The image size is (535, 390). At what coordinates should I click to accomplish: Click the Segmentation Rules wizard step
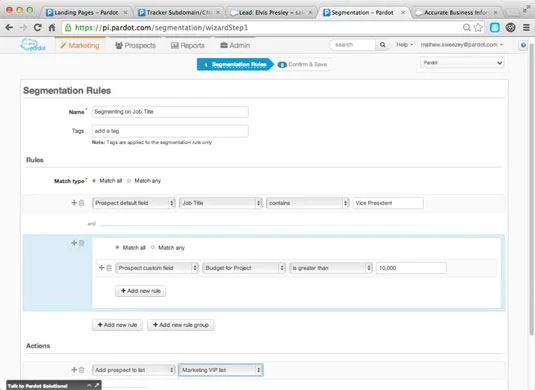click(235, 64)
